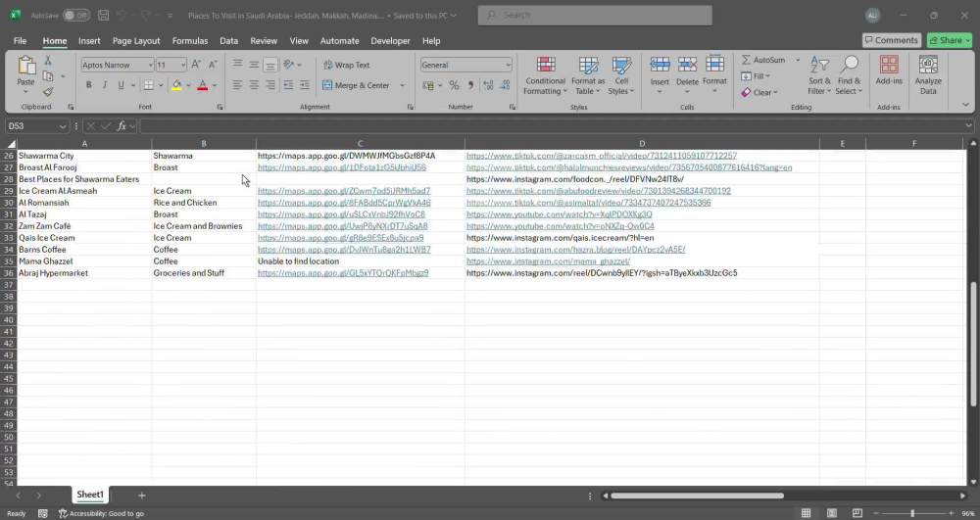Open the Al Tazaj YouTube link
This screenshot has height=520, width=980.
560,214
